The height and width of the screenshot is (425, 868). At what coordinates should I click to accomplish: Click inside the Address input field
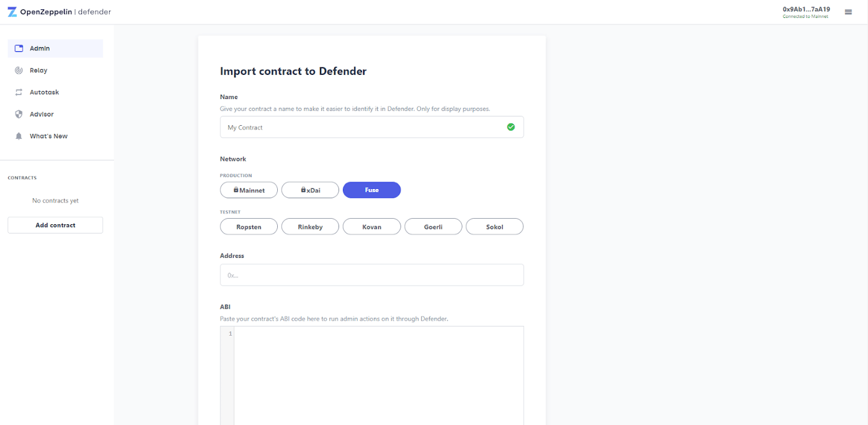(x=371, y=274)
